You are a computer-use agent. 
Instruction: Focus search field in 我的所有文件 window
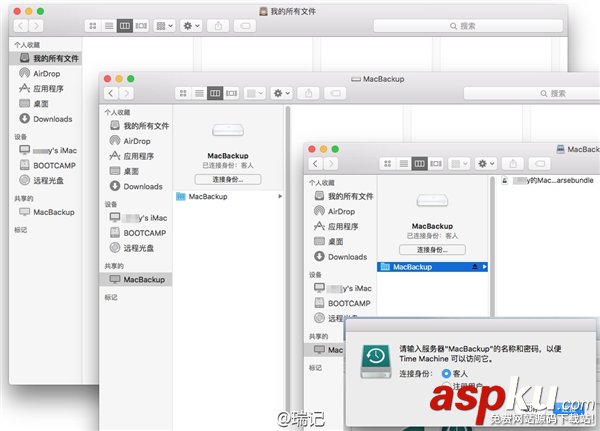point(468,26)
